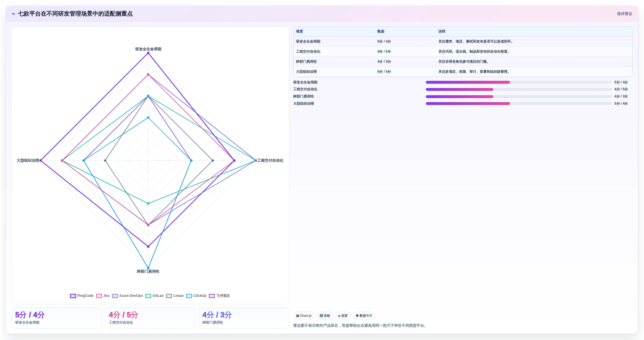Click the ClickUp point at the 跨部门易用性 tip
Screen dimensions: 644x340
point(148,268)
